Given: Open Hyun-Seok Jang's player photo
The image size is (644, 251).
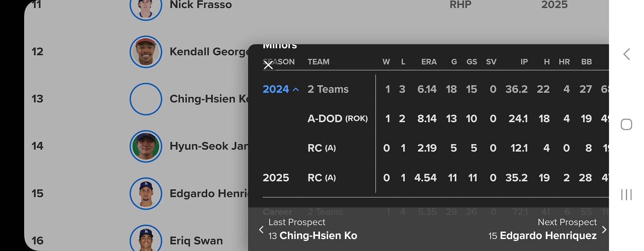Looking at the screenshot, I should click(146, 146).
